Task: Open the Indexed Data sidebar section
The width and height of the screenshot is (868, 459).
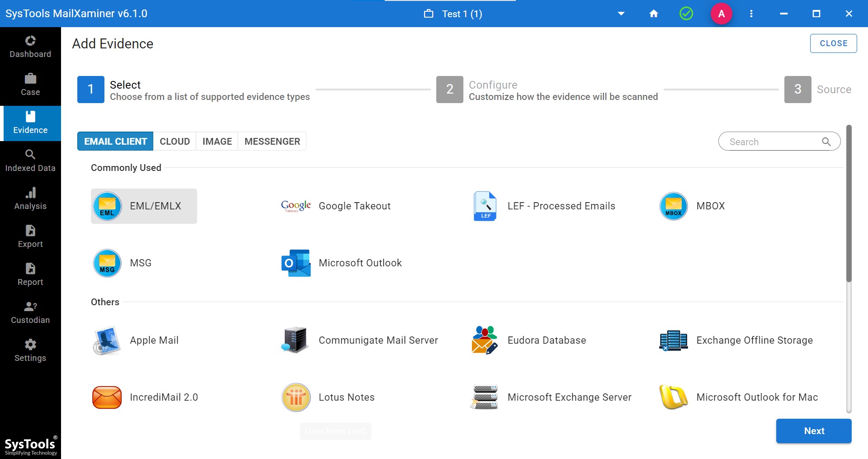Action: [x=30, y=161]
